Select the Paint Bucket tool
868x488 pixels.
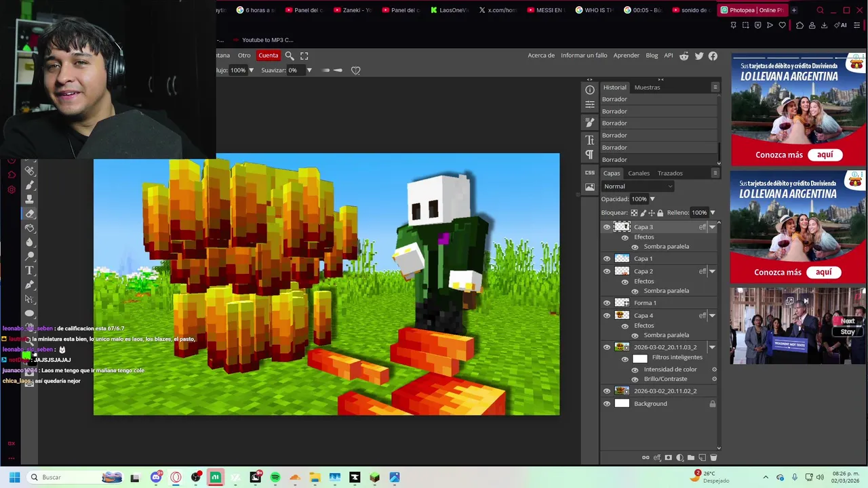(30, 228)
